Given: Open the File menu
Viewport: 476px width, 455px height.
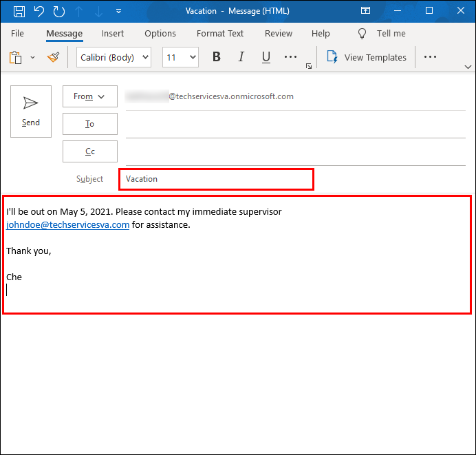Looking at the screenshot, I should tap(17, 34).
